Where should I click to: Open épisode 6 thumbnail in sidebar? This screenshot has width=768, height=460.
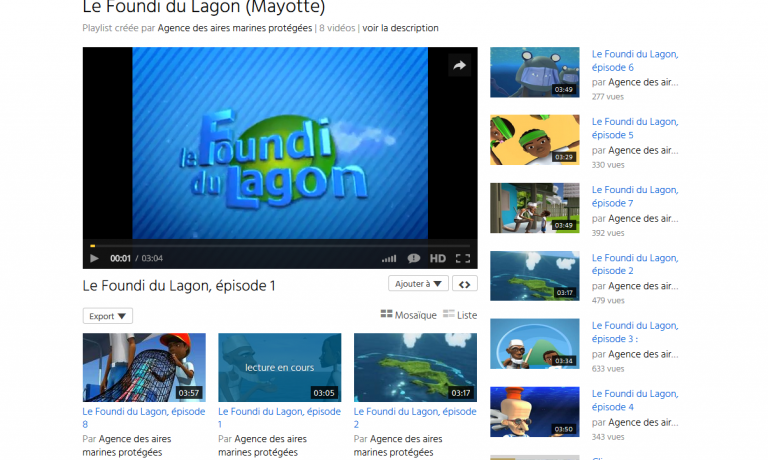pyautogui.click(x=534, y=72)
